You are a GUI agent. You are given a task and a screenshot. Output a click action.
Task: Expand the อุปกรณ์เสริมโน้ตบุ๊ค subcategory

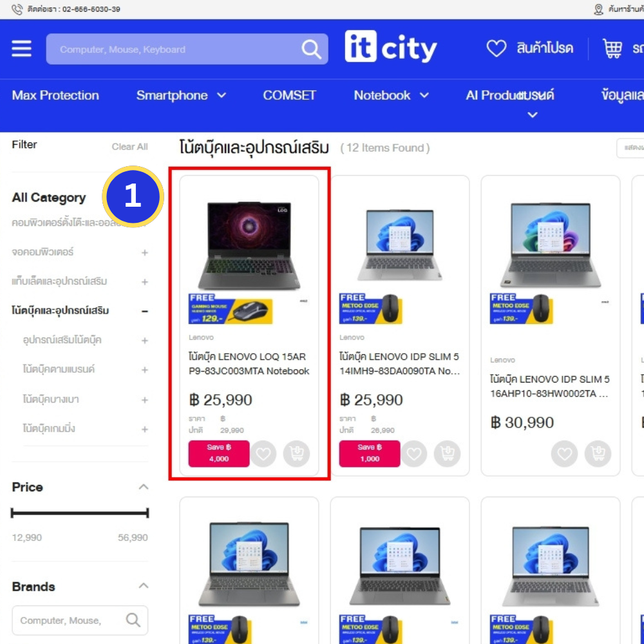coord(144,341)
